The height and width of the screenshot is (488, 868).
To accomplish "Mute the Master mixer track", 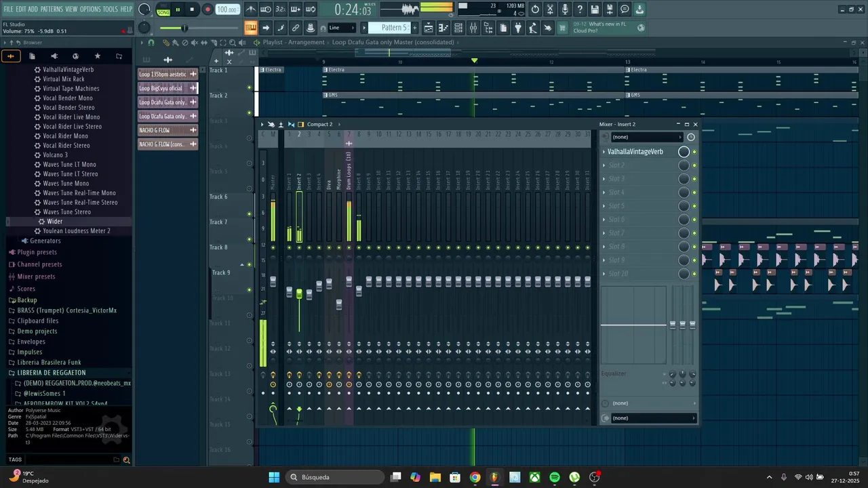I will 273,247.
